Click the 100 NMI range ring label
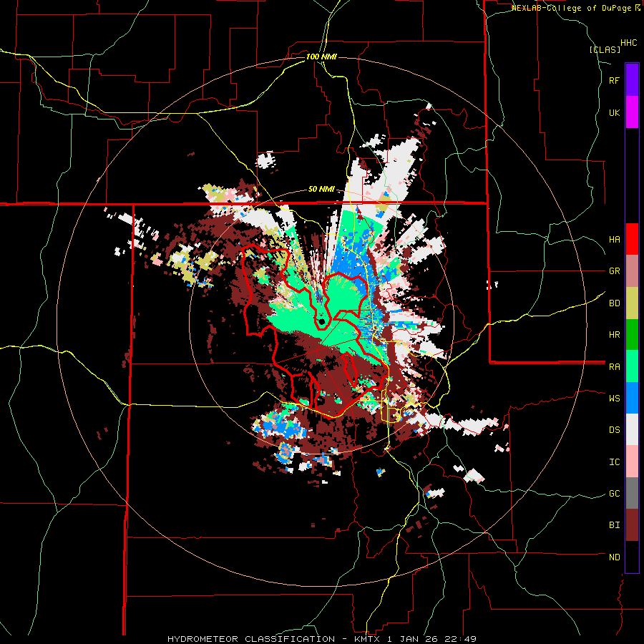Image resolution: width=644 pixels, height=644 pixels. [x=321, y=57]
